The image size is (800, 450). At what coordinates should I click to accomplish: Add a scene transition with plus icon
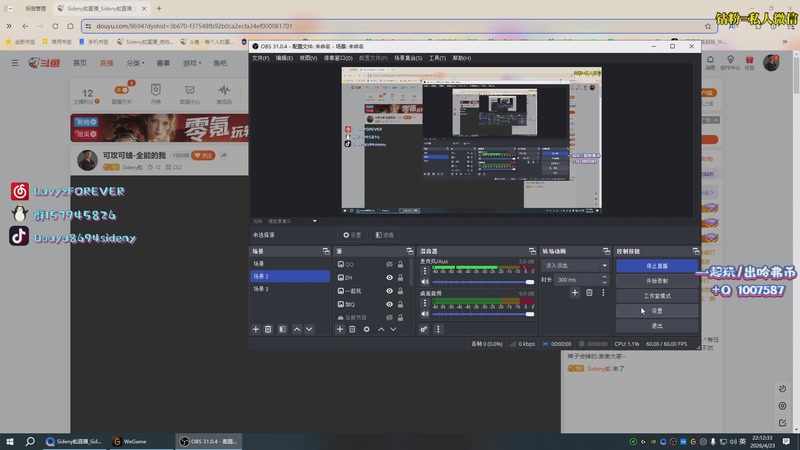point(575,292)
